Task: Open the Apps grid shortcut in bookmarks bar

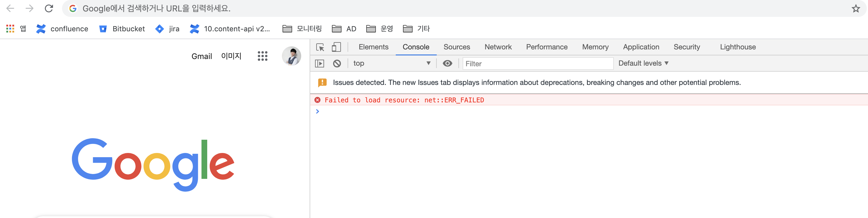Action: pyautogui.click(x=16, y=29)
